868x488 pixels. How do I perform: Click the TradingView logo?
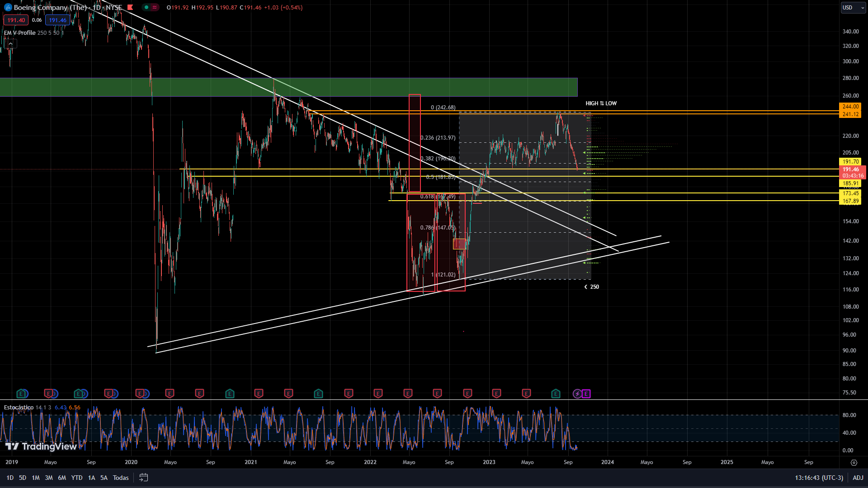41,446
